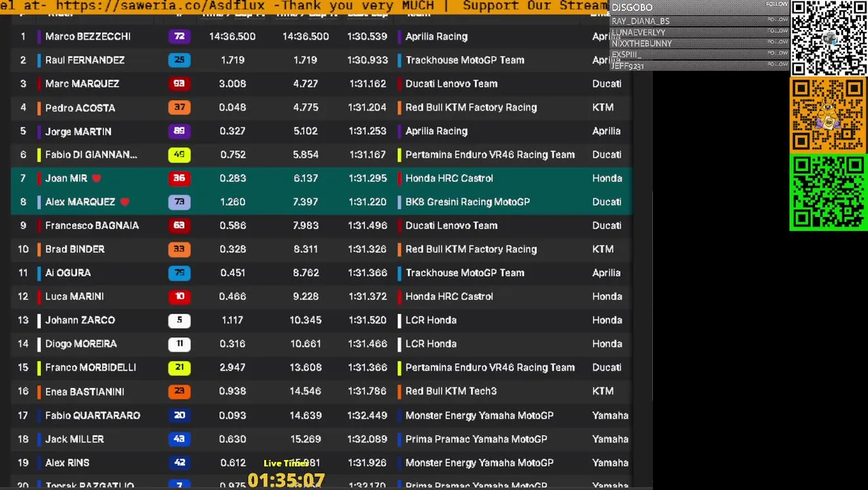Select rider name Raul FERNANDEZ
Viewport: 868px width, 490px height.
point(85,60)
